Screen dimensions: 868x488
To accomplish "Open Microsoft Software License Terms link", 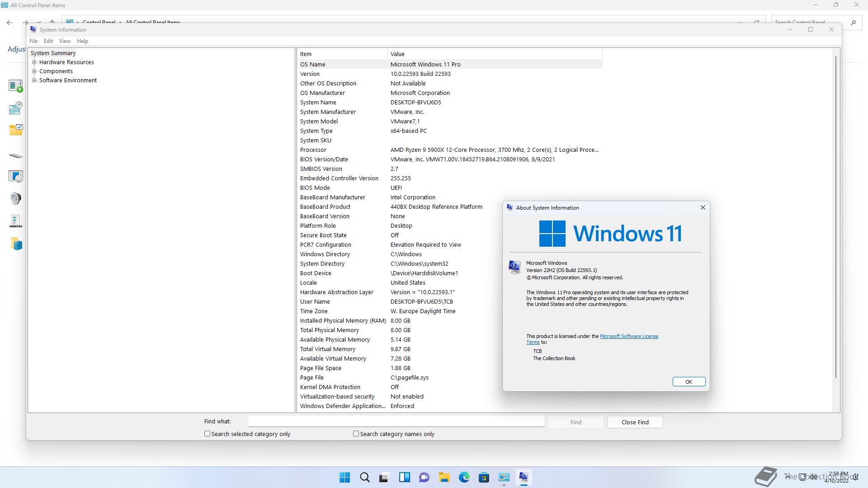I will coord(629,336).
